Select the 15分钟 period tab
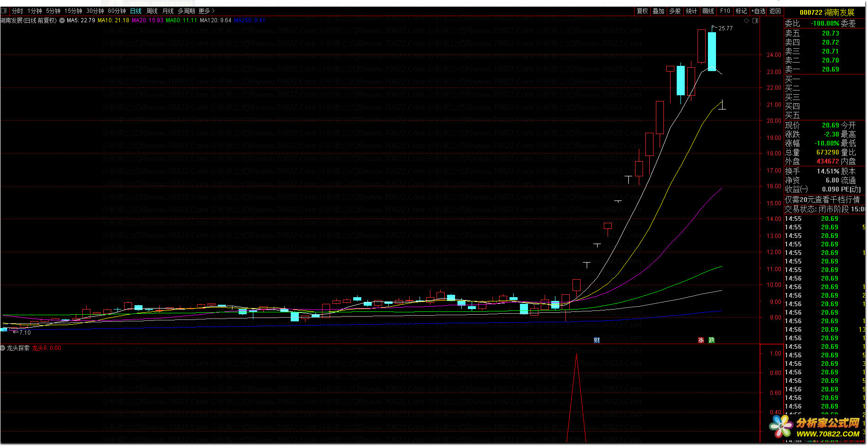 73,11
